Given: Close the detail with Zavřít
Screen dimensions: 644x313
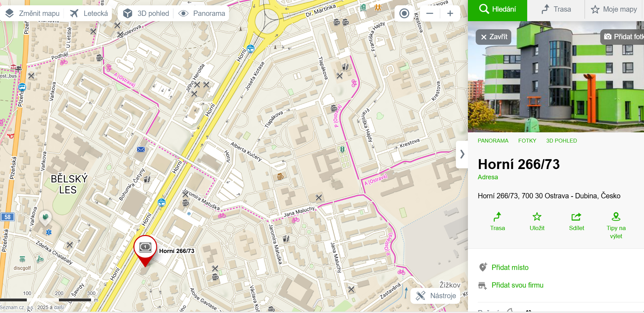Looking at the screenshot, I should coord(493,37).
